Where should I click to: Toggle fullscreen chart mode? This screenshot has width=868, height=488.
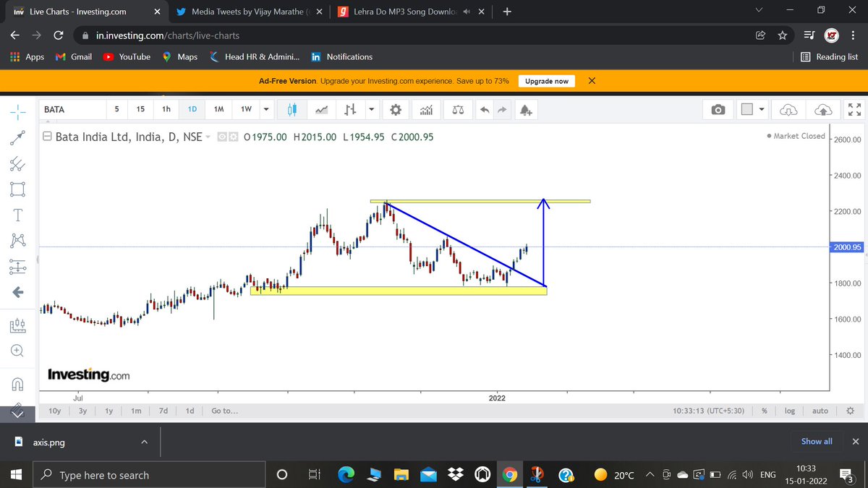(854, 109)
